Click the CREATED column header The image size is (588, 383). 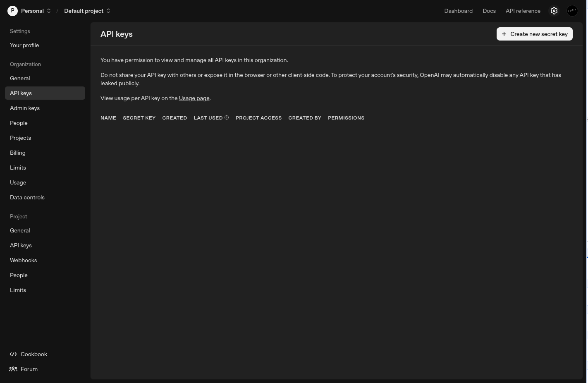[174, 118]
